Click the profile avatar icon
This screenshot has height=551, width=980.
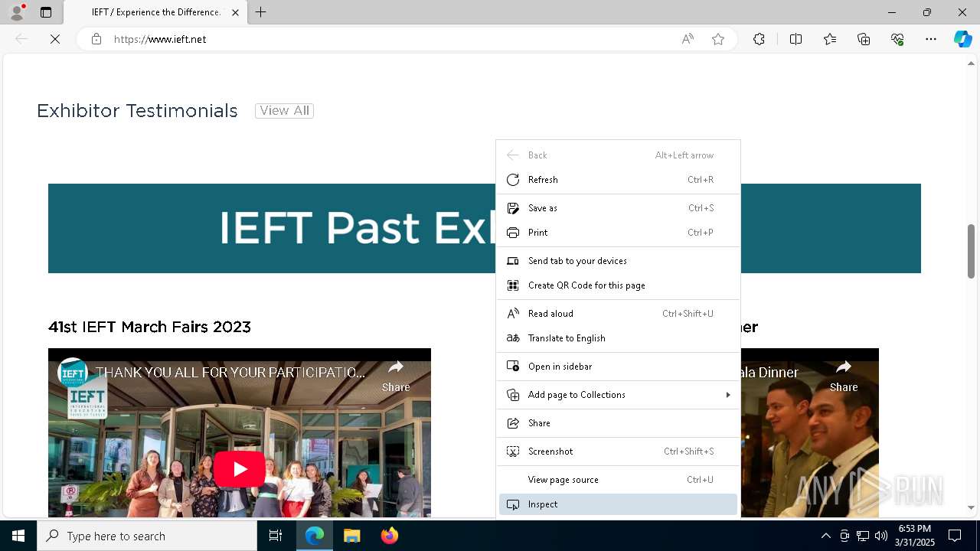click(x=16, y=12)
